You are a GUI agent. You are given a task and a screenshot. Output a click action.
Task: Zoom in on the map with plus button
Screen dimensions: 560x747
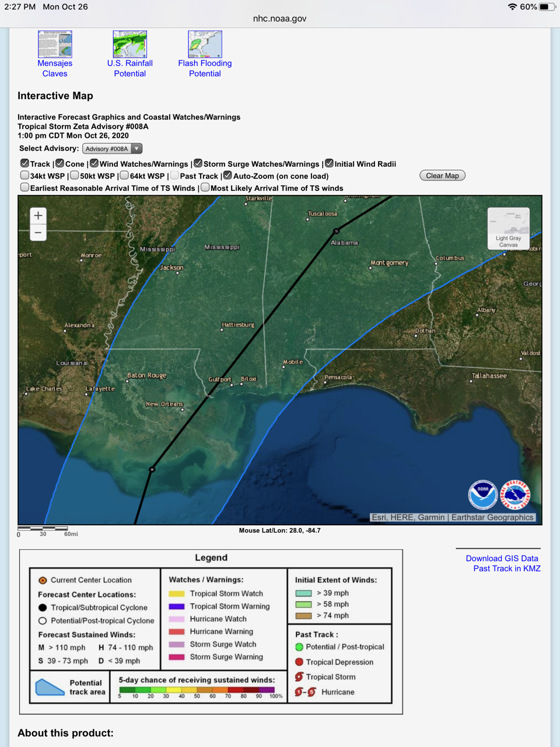click(x=38, y=215)
